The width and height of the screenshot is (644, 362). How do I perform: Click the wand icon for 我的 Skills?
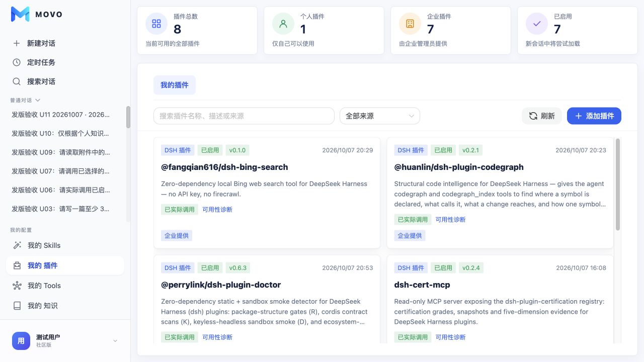pyautogui.click(x=17, y=245)
